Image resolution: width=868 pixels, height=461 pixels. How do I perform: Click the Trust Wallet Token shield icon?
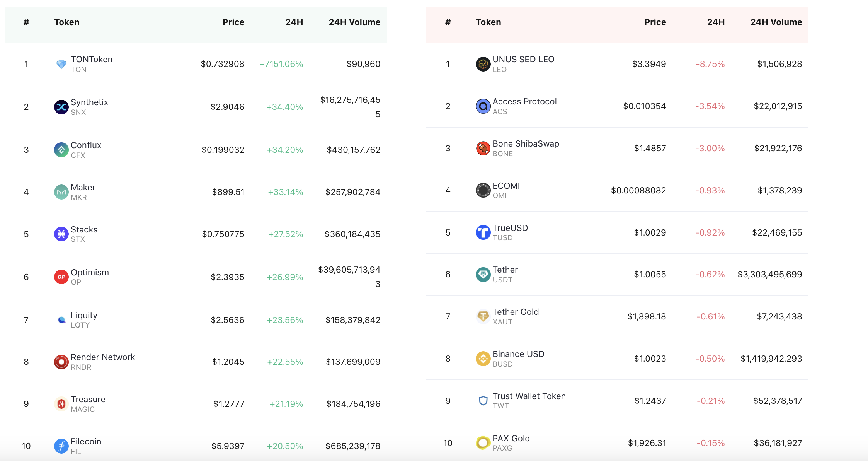[483, 401]
